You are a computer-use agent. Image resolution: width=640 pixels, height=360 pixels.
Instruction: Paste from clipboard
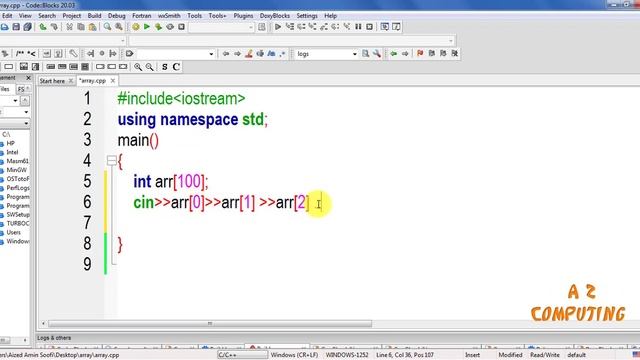pyautogui.click(x=93, y=27)
